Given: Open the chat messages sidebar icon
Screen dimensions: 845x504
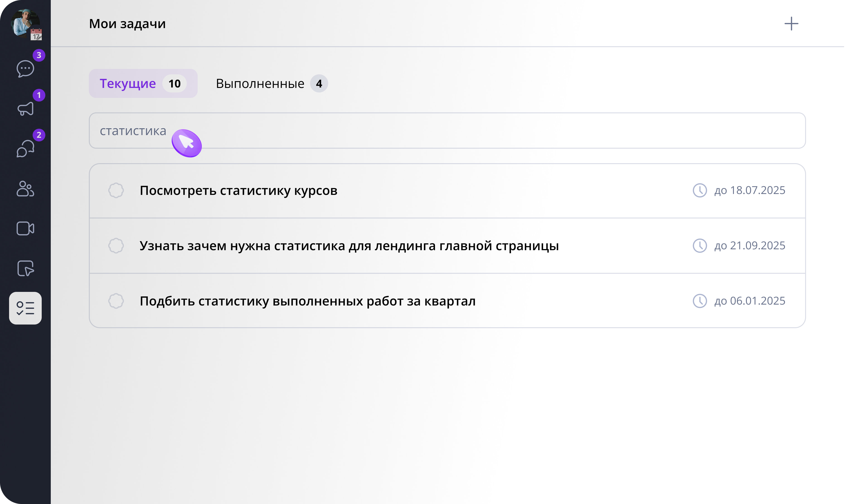Looking at the screenshot, I should tap(25, 69).
